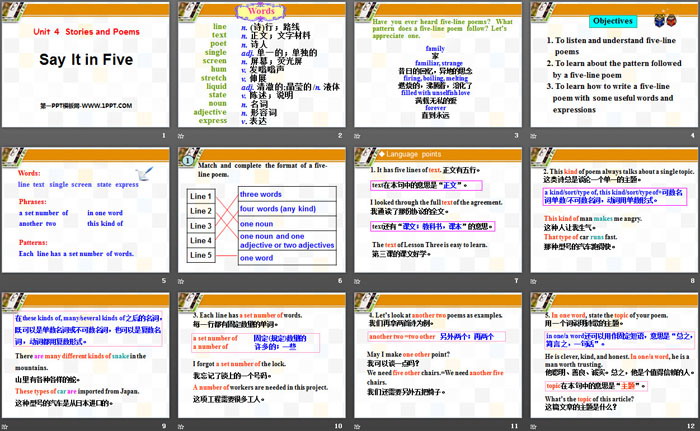Click the 'Line 5' box on slide 6
Viewport: 700px width, 431px height.
click(x=201, y=256)
